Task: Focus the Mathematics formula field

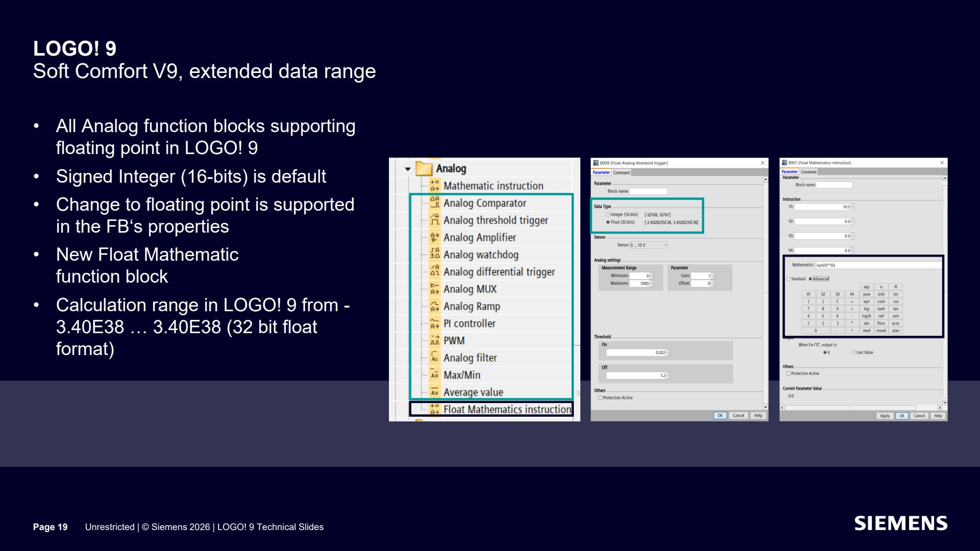Action: tap(879, 265)
